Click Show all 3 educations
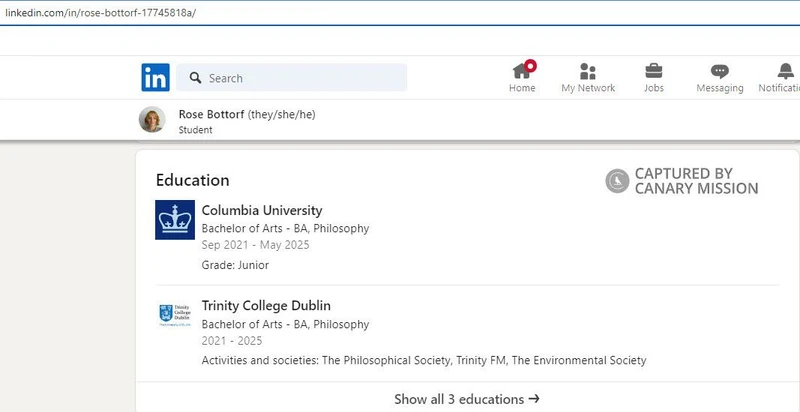Image resolution: width=800 pixels, height=412 pixels. click(x=467, y=399)
